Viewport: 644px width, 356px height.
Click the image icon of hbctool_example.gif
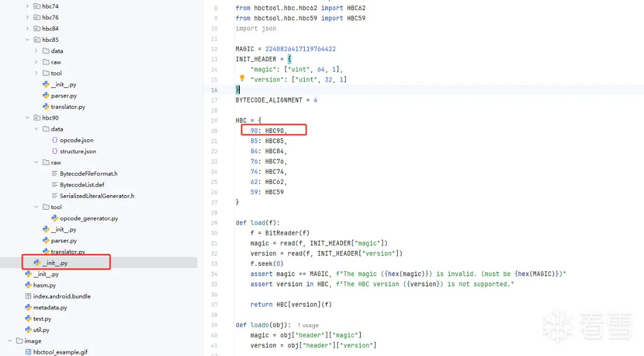click(28, 352)
